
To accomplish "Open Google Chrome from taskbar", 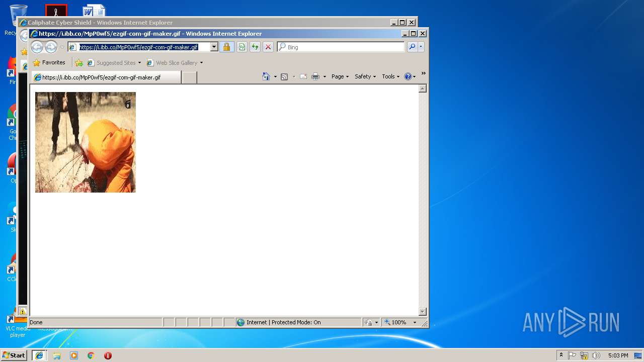I will (x=91, y=355).
